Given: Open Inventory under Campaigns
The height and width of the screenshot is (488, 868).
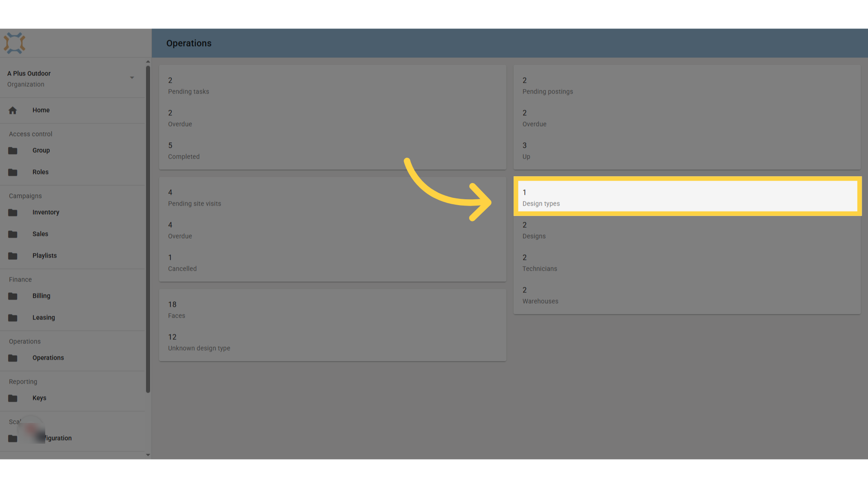Looking at the screenshot, I should (x=72, y=212).
